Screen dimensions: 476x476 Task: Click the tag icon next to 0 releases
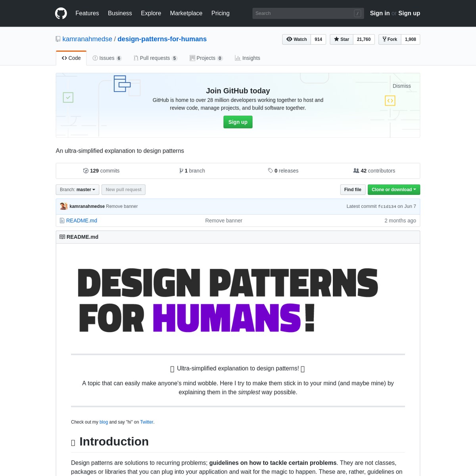[x=271, y=171]
